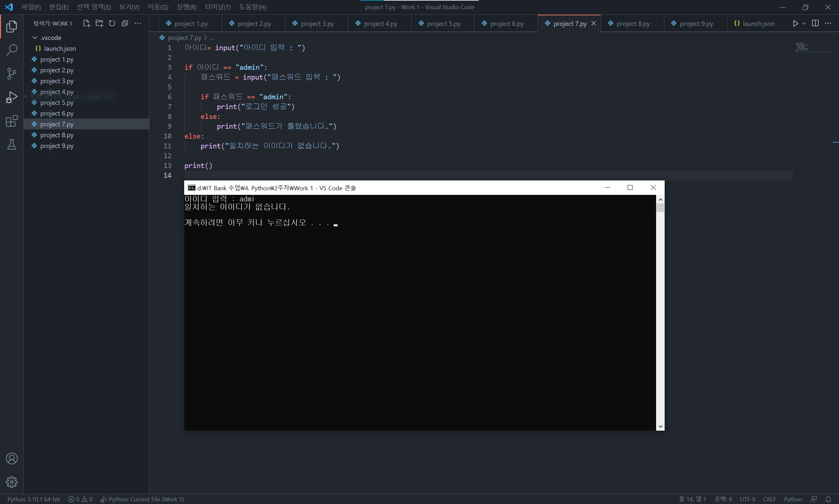Switch to project 3.py tab
The width and height of the screenshot is (839, 504).
click(317, 24)
